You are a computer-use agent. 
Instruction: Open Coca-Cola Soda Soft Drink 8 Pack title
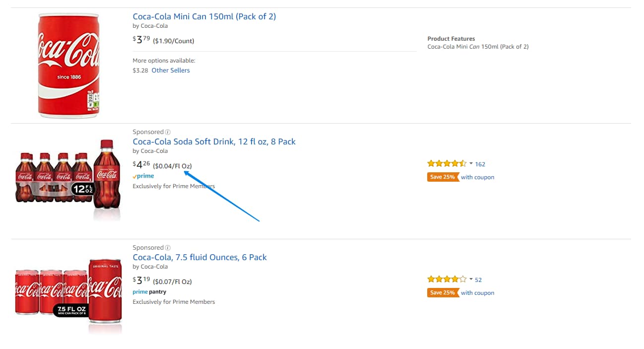pos(214,141)
